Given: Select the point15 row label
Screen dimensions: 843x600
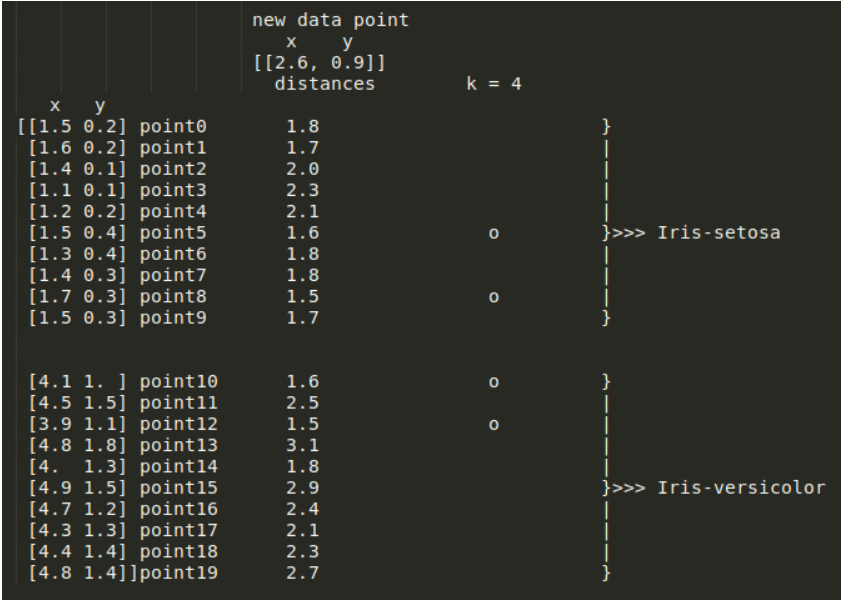Looking at the screenshot, I should pyautogui.click(x=179, y=488).
